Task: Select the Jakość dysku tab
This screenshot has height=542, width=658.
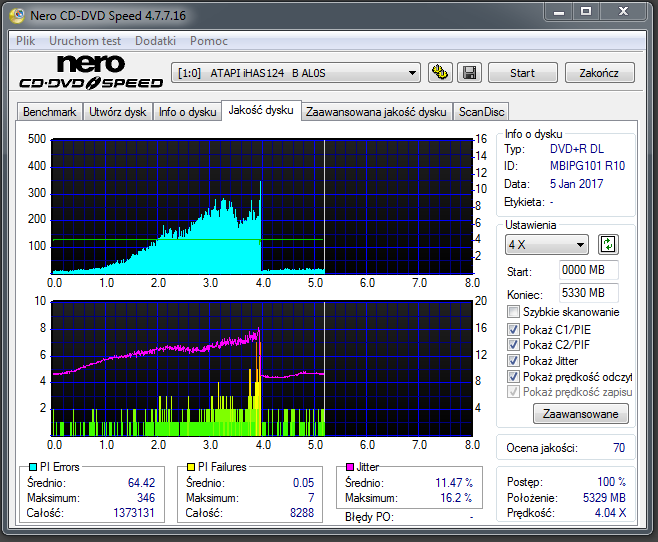Action: (261, 110)
